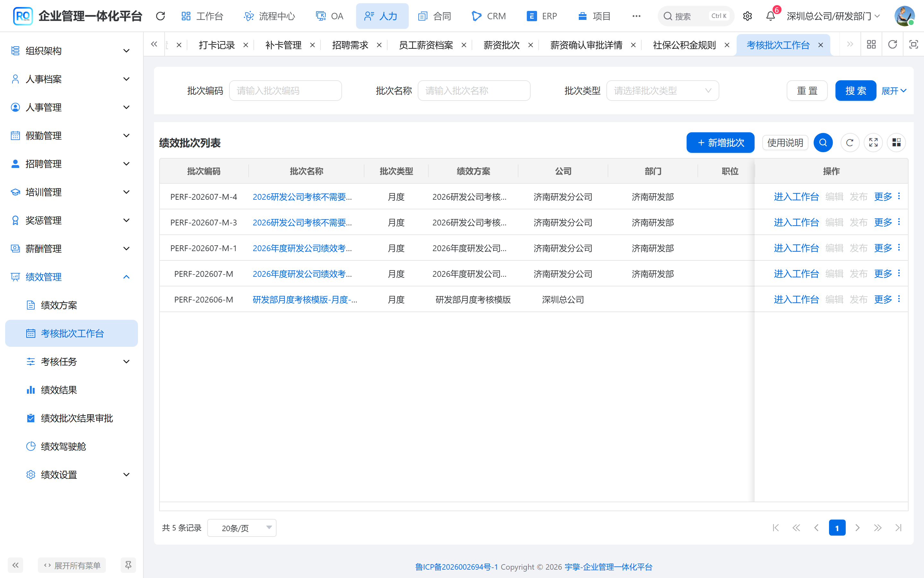Enter workbench for PERF-202607-M-3
This screenshot has width=924, height=578.
pyautogui.click(x=796, y=222)
